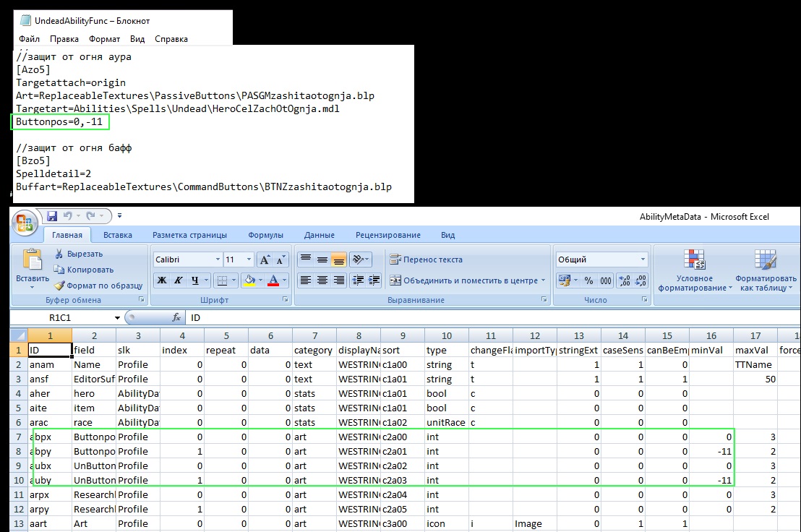Open Customize Quick Access Toolbar arrow
801x532 pixels.
[119, 216]
